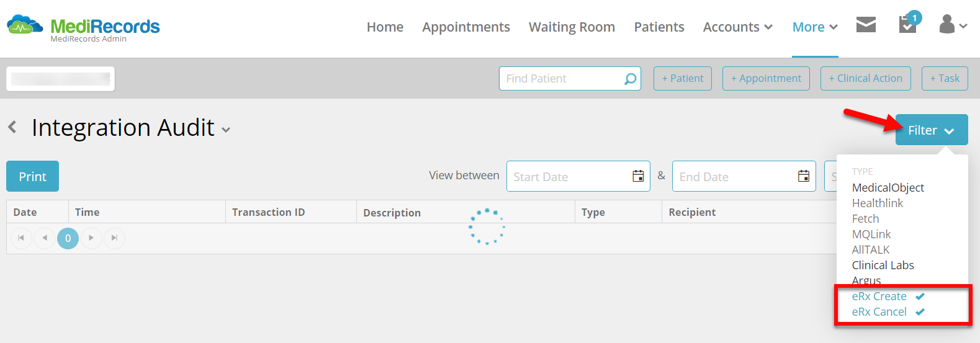This screenshot has width=980, height=343.
Task: Expand the Filter dropdown button
Action: (932, 130)
